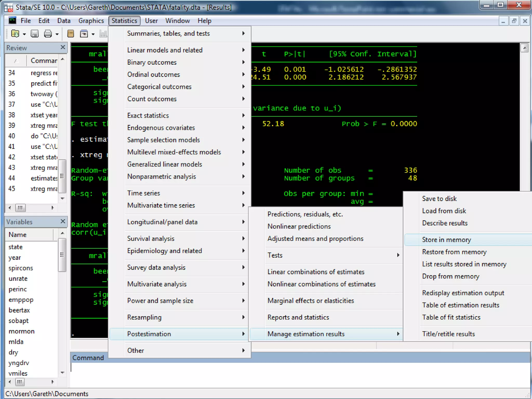This screenshot has height=399, width=532.
Task: Click the Viewer eye window icon
Action: pyautogui.click(x=84, y=34)
